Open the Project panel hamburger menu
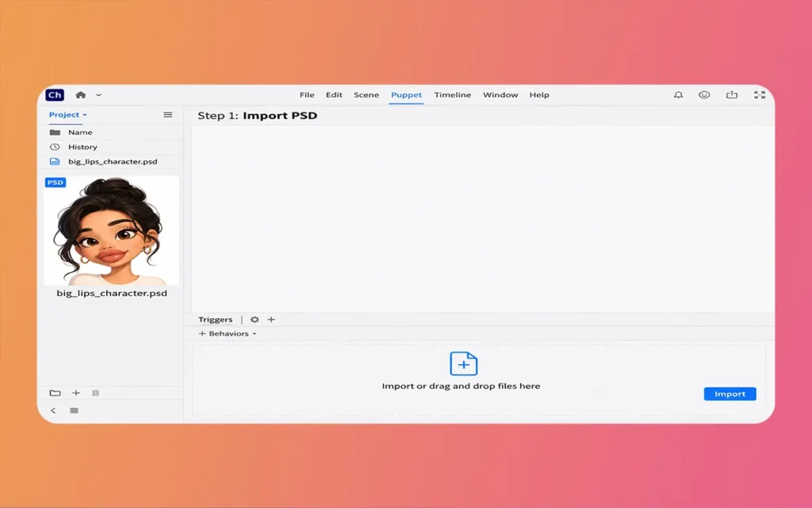This screenshot has width=812, height=508. [x=167, y=115]
